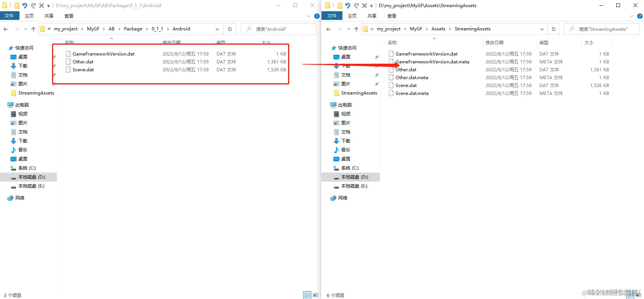Open 此电脑 in left window navigation pane
The image size is (644, 299).
pyautogui.click(x=22, y=105)
